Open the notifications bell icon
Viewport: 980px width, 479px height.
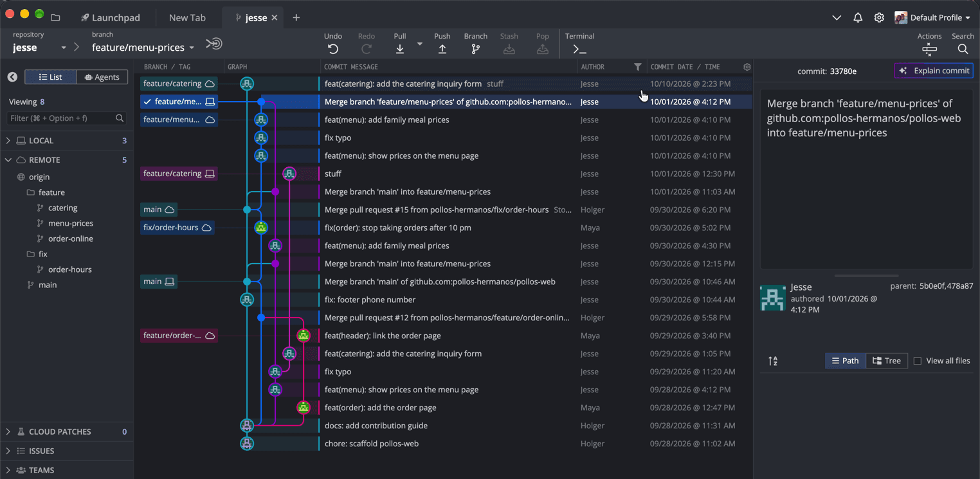tap(858, 17)
